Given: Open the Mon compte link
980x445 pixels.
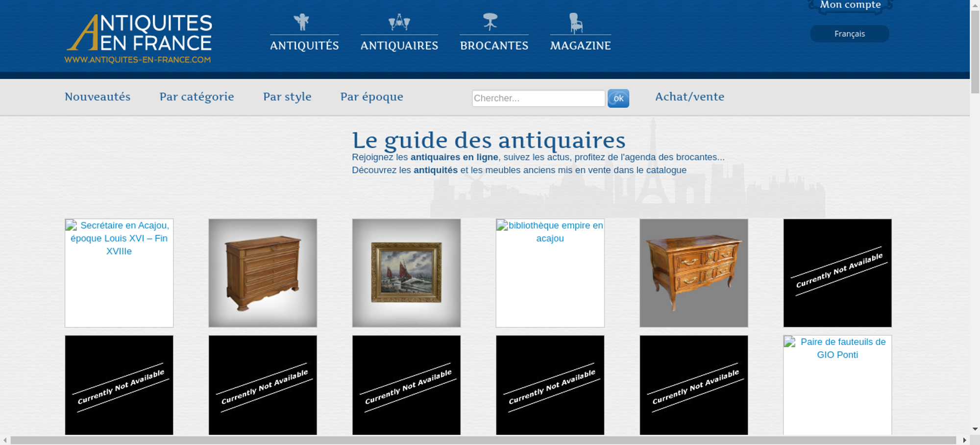Looking at the screenshot, I should [x=850, y=5].
